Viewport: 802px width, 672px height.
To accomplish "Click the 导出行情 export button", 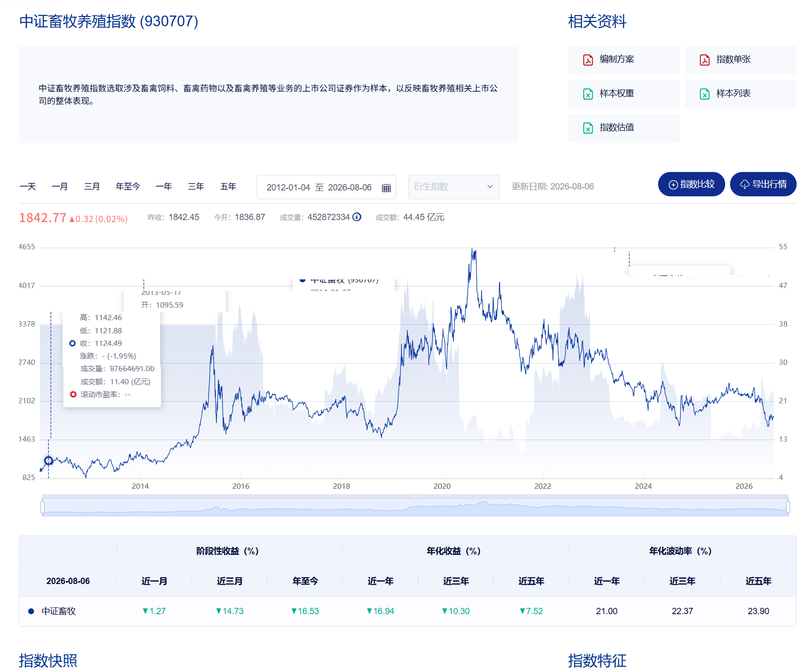I will [x=763, y=184].
